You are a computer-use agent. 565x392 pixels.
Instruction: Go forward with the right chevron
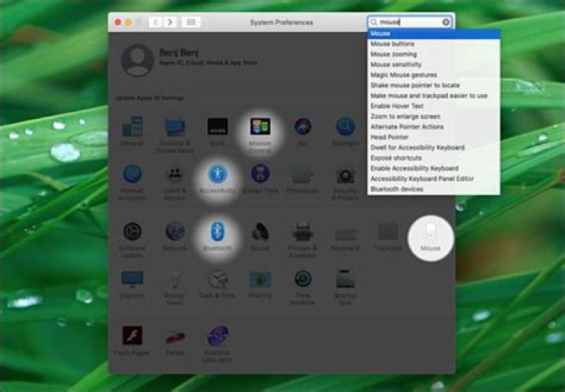point(169,22)
